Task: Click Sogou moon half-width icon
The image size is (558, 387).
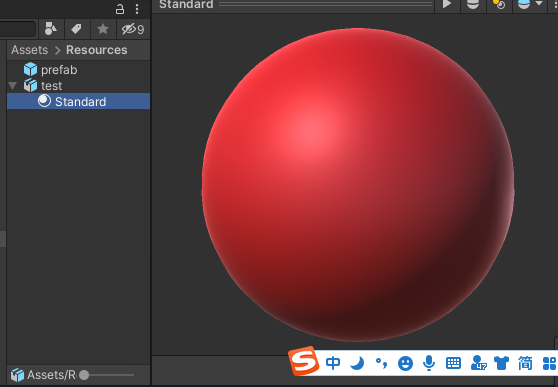Action: [x=357, y=363]
